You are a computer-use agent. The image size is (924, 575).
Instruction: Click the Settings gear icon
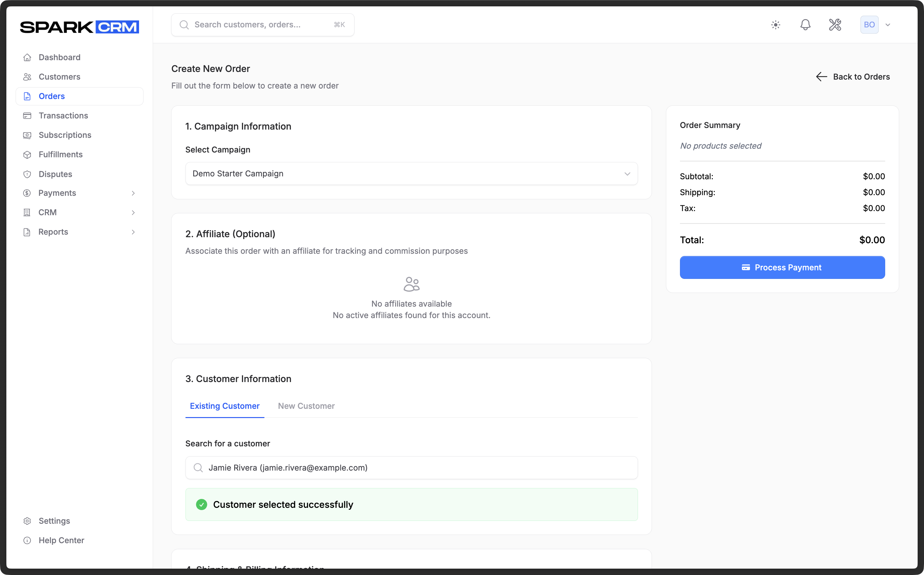coord(27,521)
